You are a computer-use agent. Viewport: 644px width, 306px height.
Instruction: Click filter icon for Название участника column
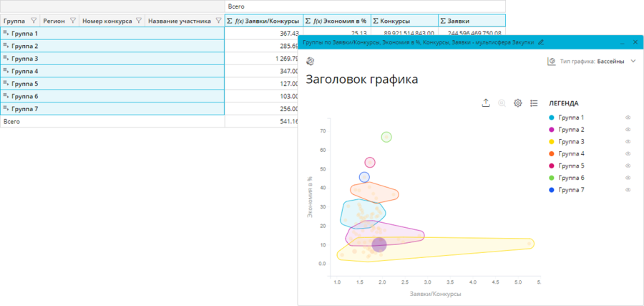coord(218,21)
